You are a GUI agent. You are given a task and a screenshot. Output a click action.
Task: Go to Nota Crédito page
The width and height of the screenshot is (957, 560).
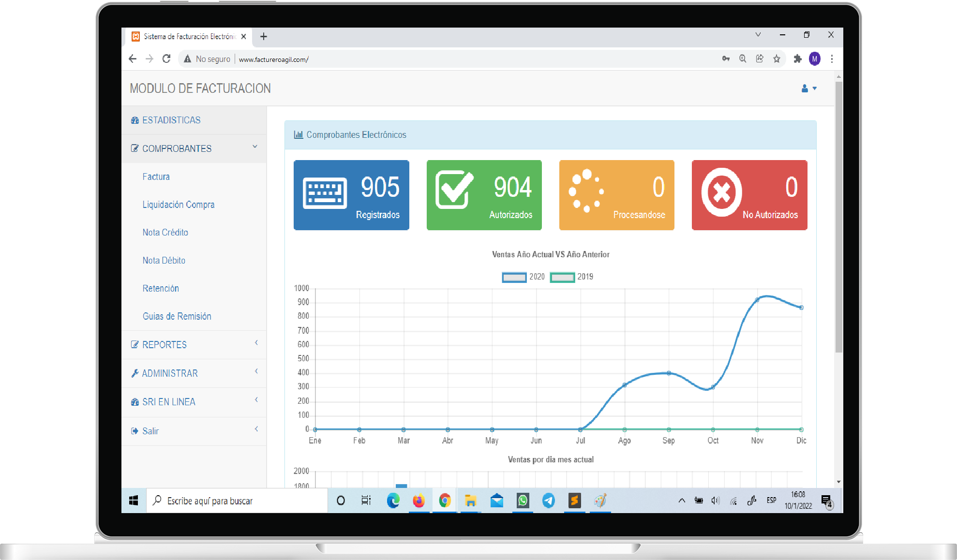pos(165,232)
